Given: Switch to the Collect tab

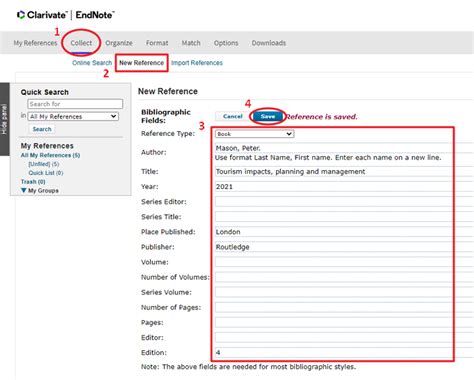Looking at the screenshot, I should (81, 43).
